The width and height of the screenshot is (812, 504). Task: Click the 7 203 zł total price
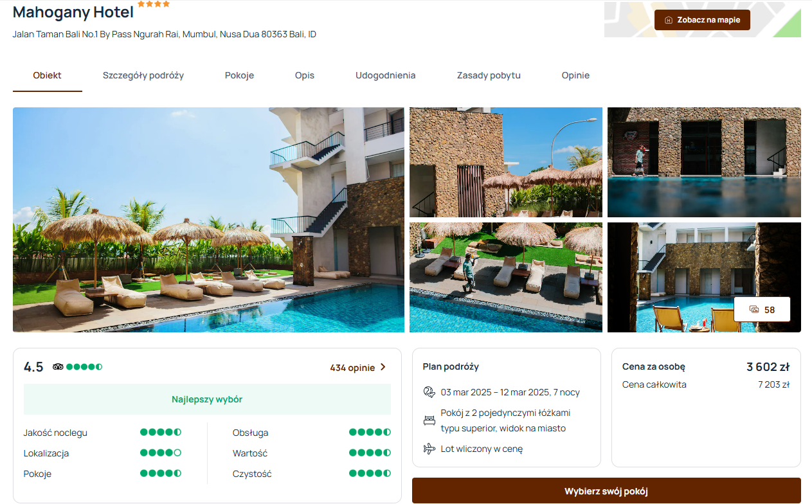[x=773, y=384]
